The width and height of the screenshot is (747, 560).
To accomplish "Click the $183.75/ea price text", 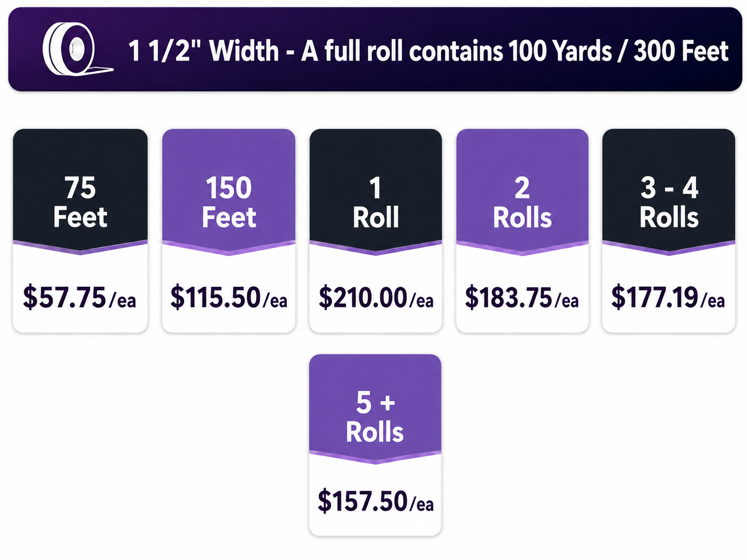I will click(522, 298).
